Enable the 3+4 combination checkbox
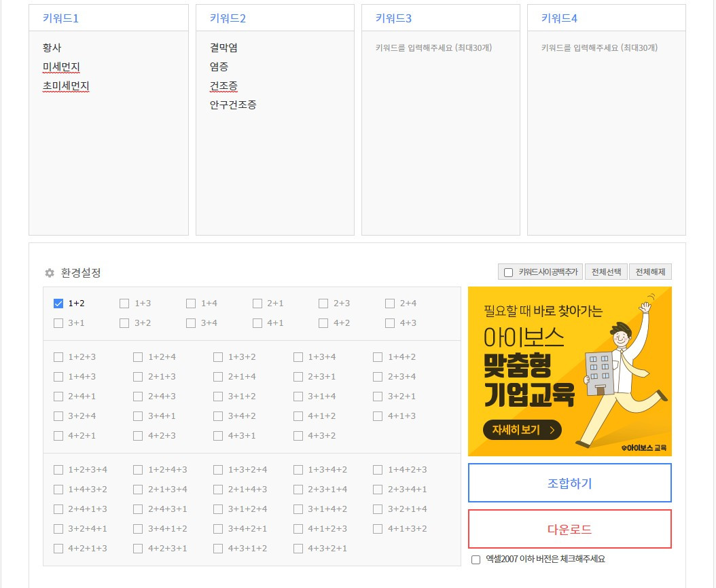Screen dimensions: 716x588 [x=191, y=323]
